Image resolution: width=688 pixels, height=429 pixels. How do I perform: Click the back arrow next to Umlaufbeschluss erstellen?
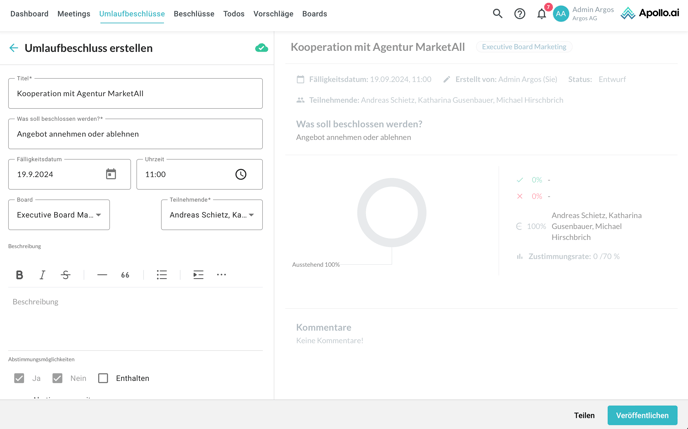pyautogui.click(x=14, y=48)
